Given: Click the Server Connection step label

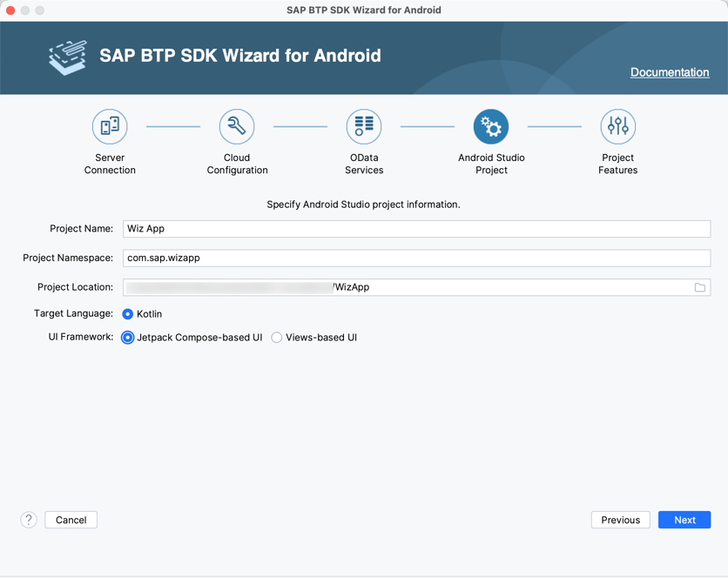Looking at the screenshot, I should (x=110, y=164).
